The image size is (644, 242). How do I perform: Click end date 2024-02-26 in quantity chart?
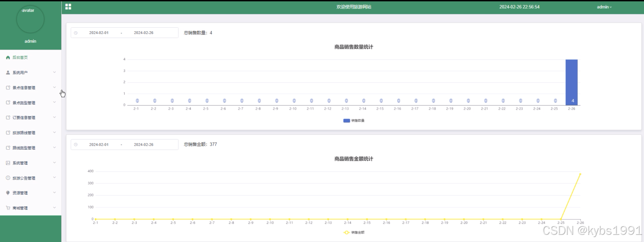pyautogui.click(x=144, y=33)
